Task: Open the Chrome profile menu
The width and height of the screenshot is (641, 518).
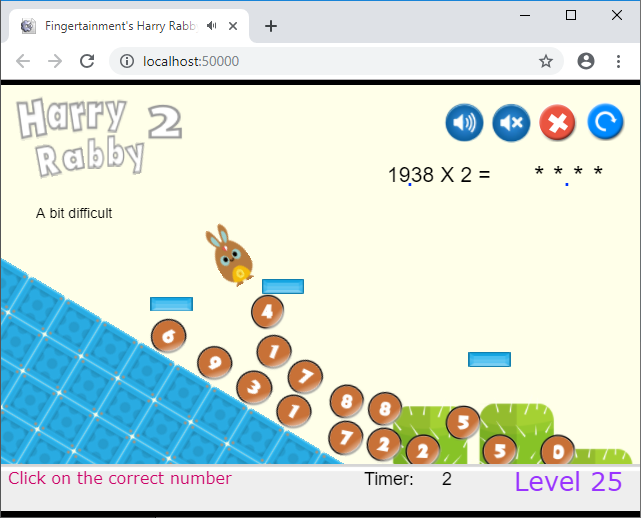Action: point(586,61)
